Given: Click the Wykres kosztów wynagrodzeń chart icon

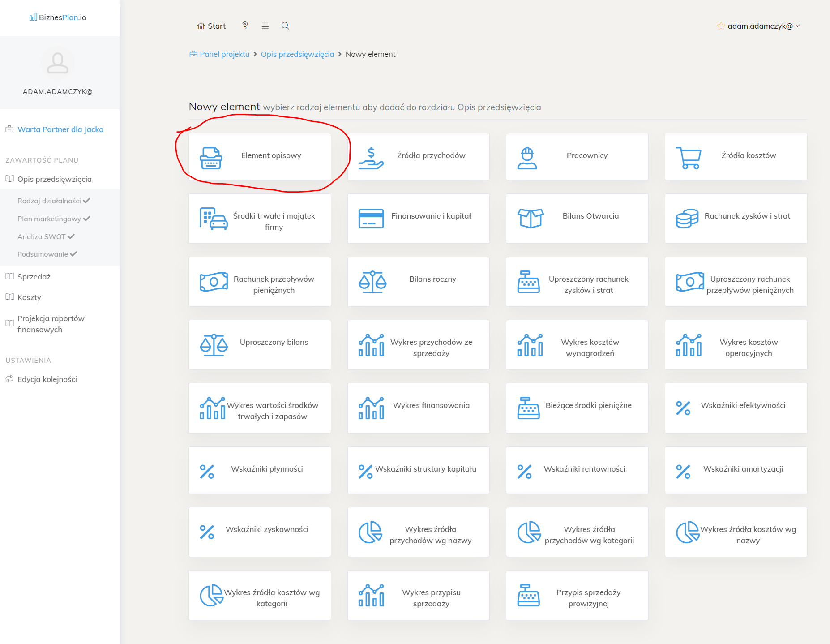Looking at the screenshot, I should click(530, 345).
